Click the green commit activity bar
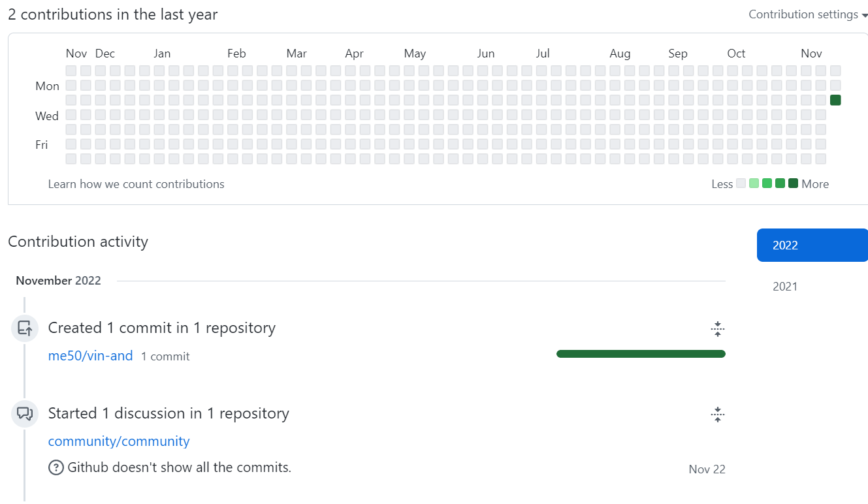The height and width of the screenshot is (504, 868). pos(640,353)
